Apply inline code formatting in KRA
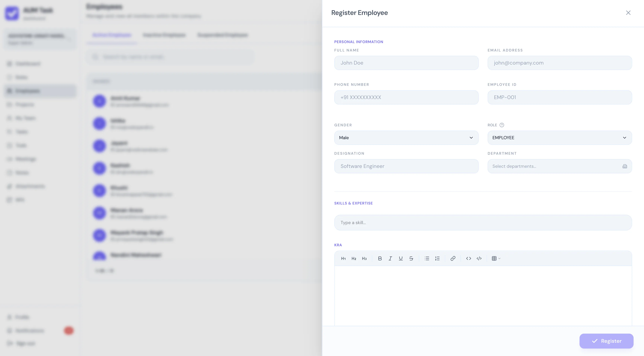 468,258
